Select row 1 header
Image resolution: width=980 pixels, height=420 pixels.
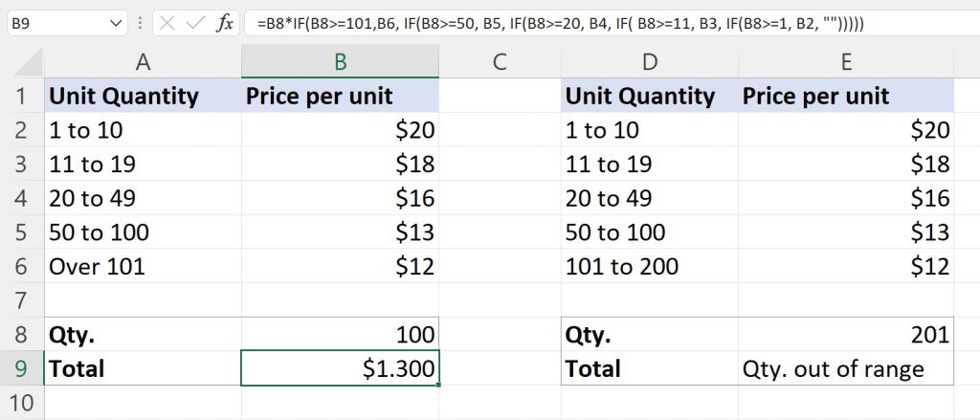coord(22,96)
